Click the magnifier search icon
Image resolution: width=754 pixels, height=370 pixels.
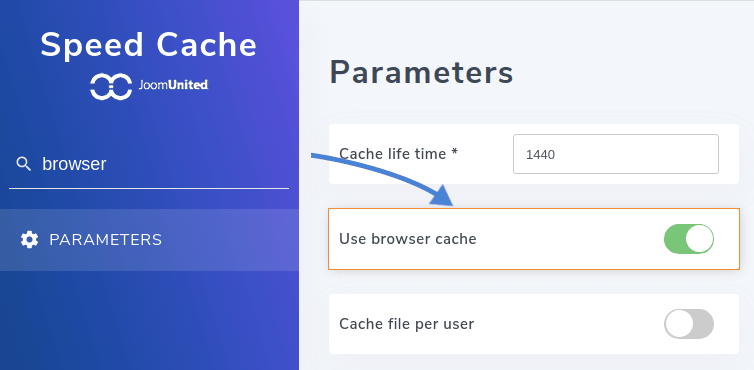24,164
